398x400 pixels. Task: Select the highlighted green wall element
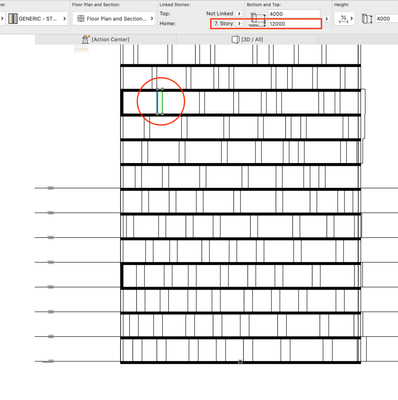160,102
